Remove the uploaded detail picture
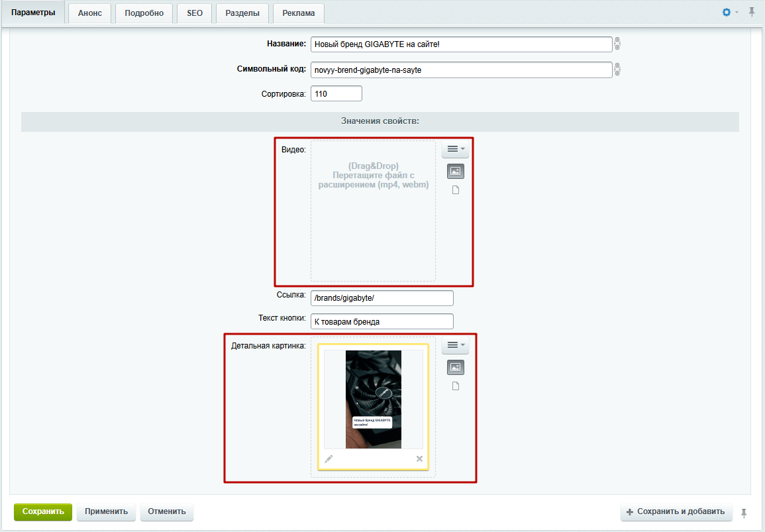This screenshot has width=765, height=532. point(419,458)
